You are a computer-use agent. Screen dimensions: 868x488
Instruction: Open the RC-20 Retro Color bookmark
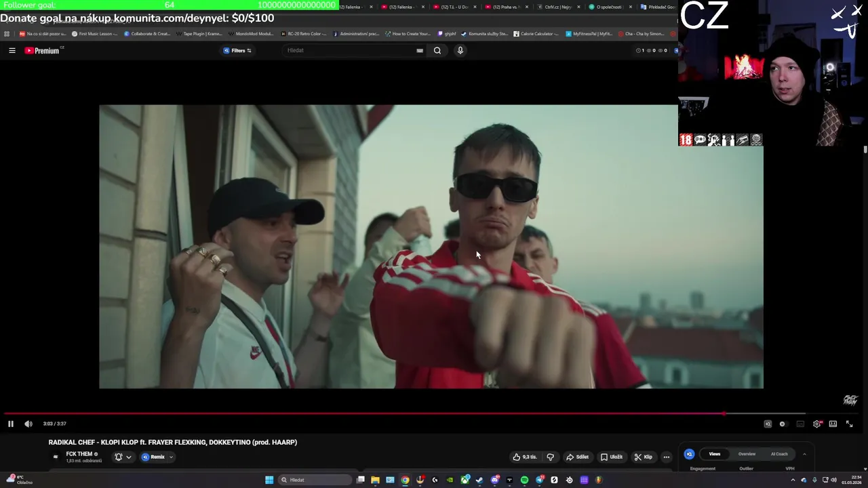(x=303, y=34)
